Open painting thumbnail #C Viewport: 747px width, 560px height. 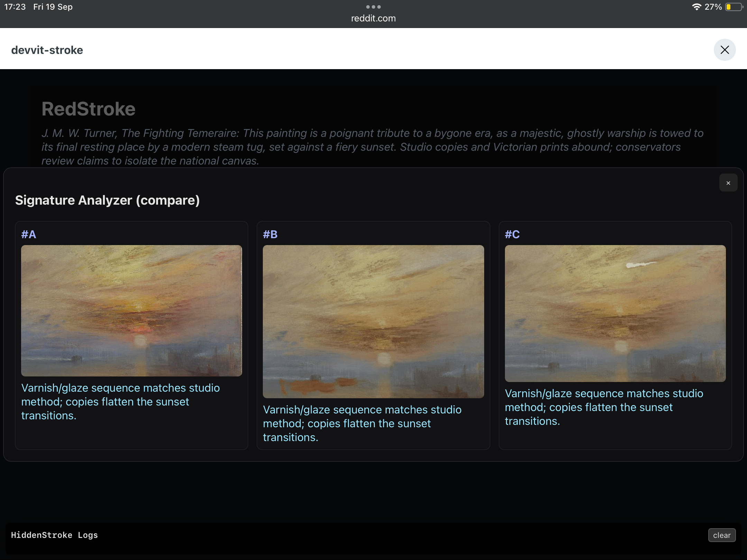tap(615, 313)
